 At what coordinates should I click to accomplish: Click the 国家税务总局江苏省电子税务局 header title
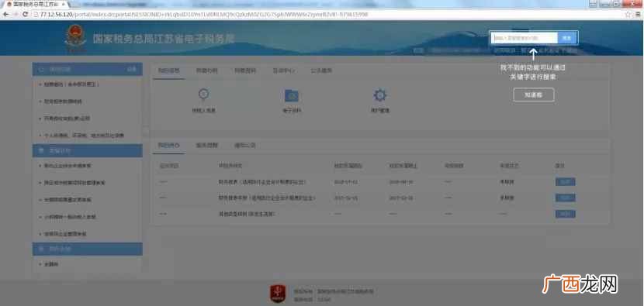[x=164, y=39]
